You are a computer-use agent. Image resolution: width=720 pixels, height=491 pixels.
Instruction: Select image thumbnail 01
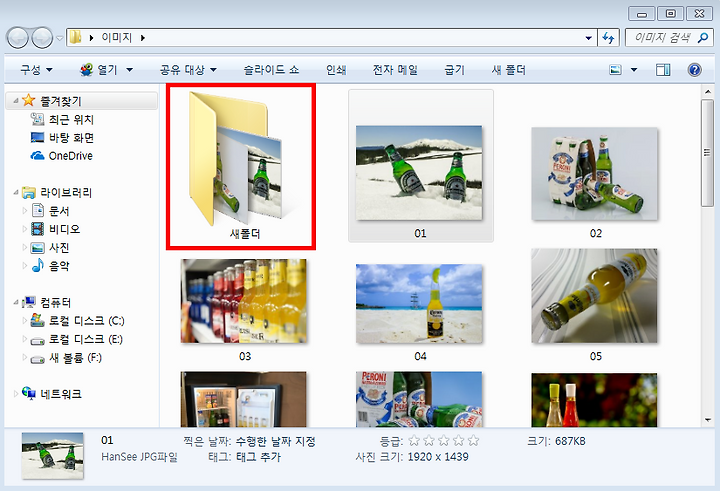click(x=420, y=173)
